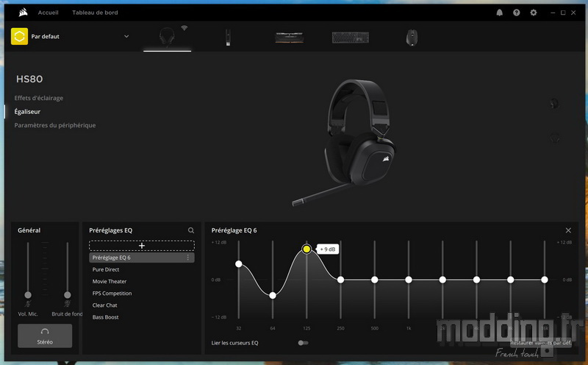Viewport: 588px width, 365px height.
Task: Toggle Lier les curseurs EQ switch
Action: 303,343
